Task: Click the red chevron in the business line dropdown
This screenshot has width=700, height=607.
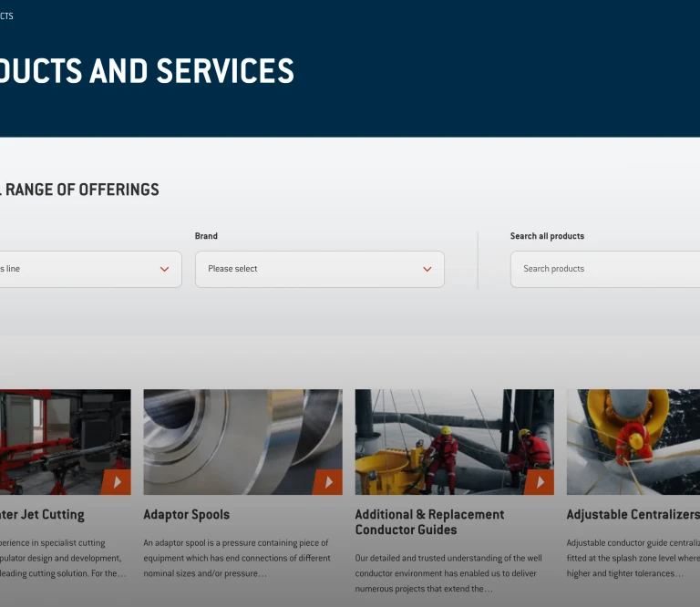Action: coord(164,270)
